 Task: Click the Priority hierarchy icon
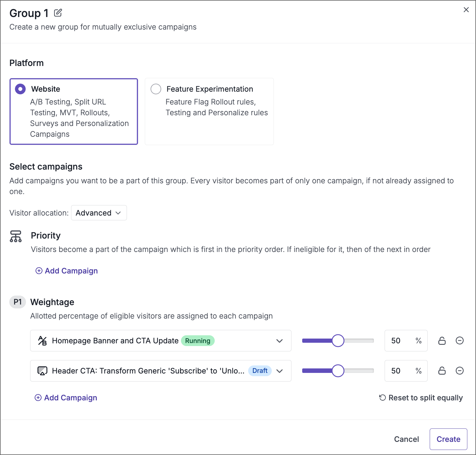click(x=16, y=236)
